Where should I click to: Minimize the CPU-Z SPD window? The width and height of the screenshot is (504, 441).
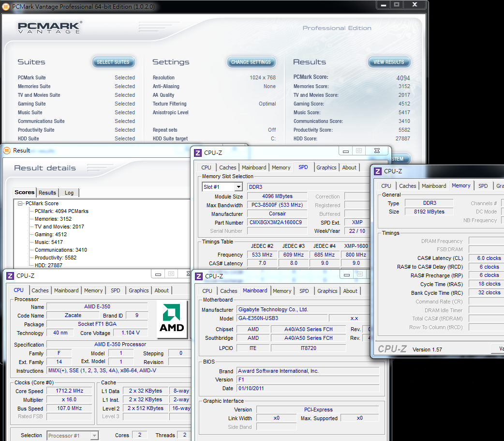pyautogui.click(x=346, y=151)
